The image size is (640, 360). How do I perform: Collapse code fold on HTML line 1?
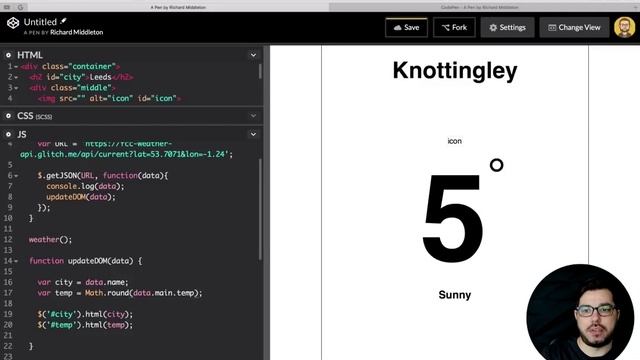(16, 67)
